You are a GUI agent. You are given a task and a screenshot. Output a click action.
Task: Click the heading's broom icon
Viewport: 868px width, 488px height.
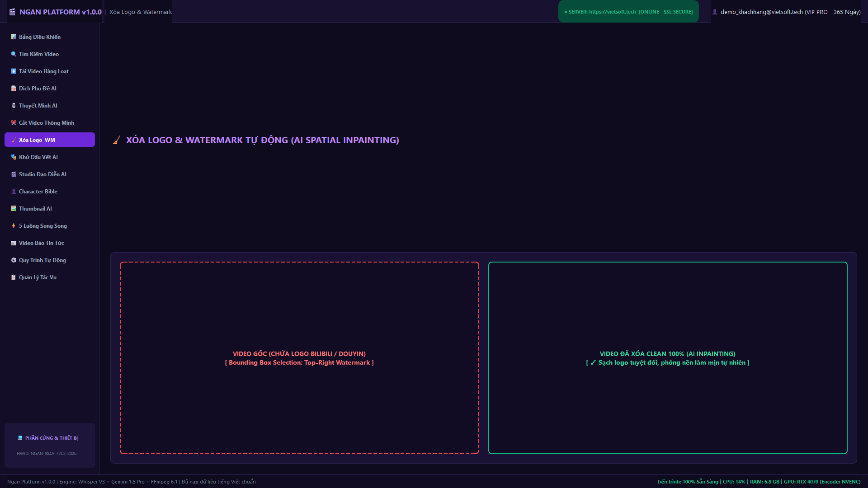coord(117,141)
